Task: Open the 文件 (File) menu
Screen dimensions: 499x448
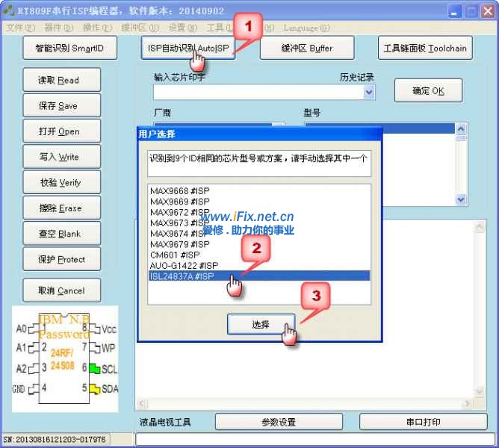Action: (x=20, y=28)
